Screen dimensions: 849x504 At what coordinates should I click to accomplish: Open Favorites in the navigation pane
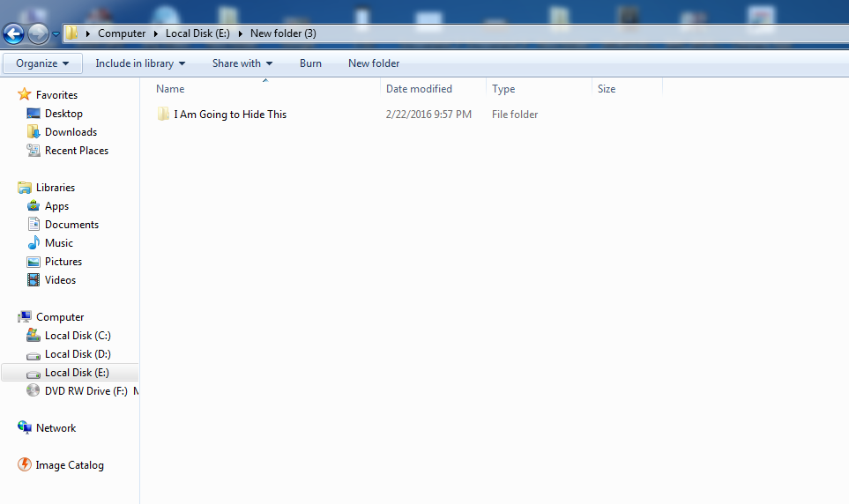[56, 95]
